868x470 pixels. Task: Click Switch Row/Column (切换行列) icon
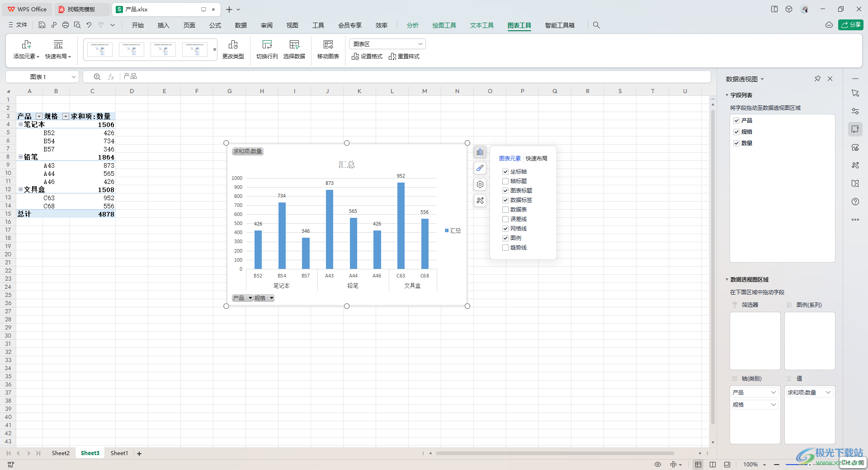267,45
